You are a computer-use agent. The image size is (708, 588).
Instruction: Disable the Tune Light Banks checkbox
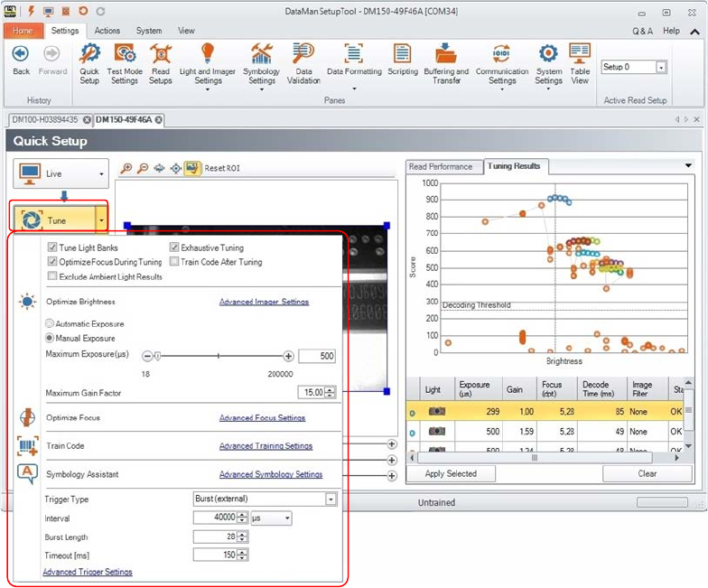pos(53,247)
